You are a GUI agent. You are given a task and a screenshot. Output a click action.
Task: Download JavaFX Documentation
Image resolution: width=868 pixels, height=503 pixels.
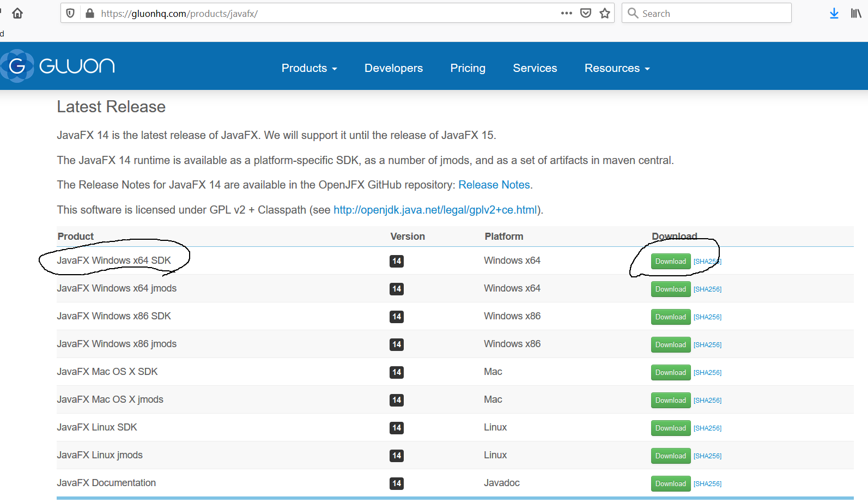671,484
